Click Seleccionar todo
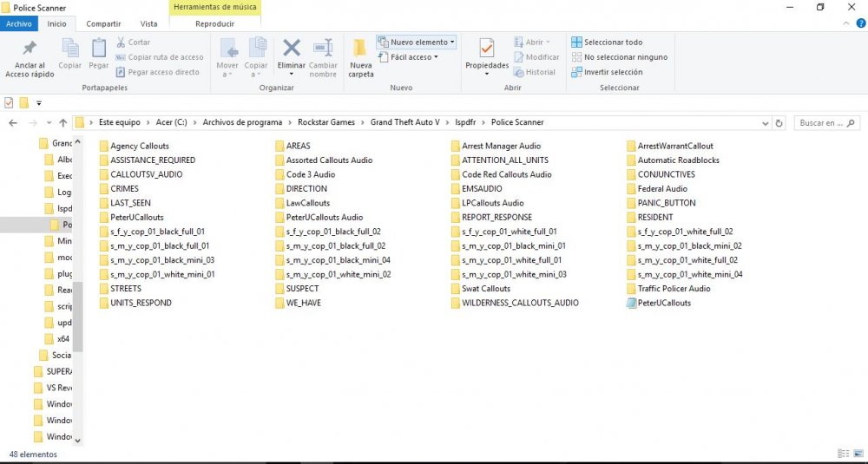The height and width of the screenshot is (464, 868). [607, 42]
